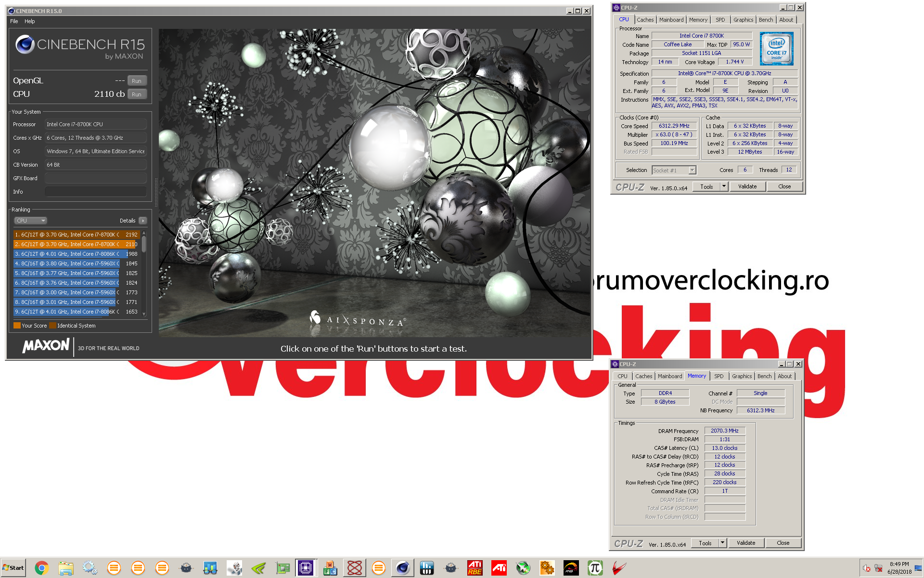Click Validate in upper CPU-Z window
924x578 pixels.
pos(747,186)
